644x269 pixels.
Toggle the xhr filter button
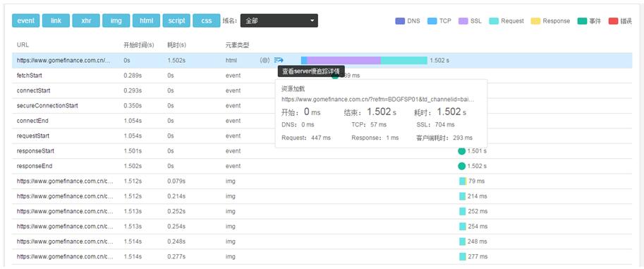click(x=86, y=20)
